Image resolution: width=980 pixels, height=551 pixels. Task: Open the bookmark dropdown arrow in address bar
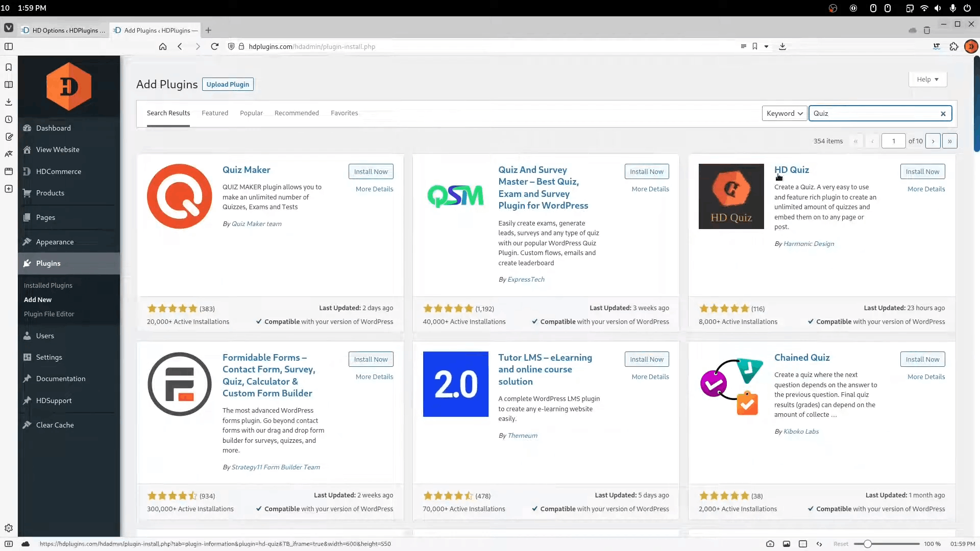point(766,46)
